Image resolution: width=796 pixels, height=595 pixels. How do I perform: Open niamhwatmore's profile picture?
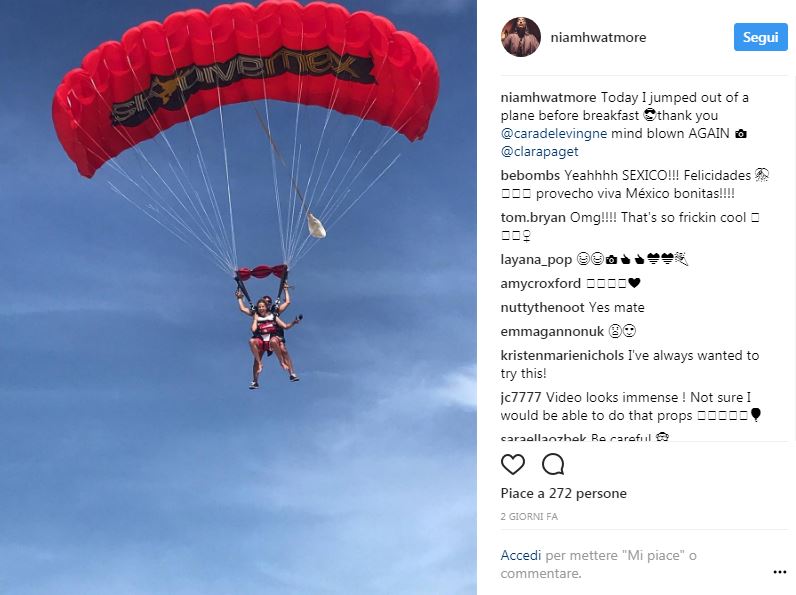[x=520, y=37]
